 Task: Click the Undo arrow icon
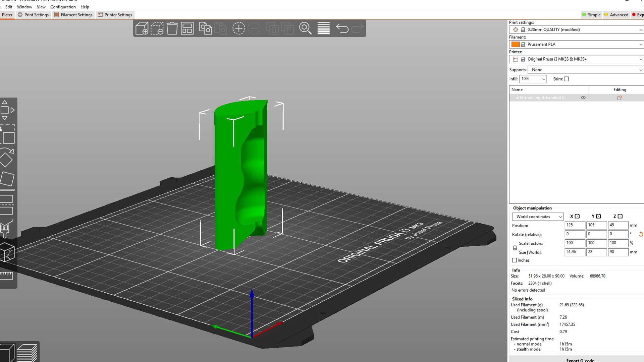[342, 28]
